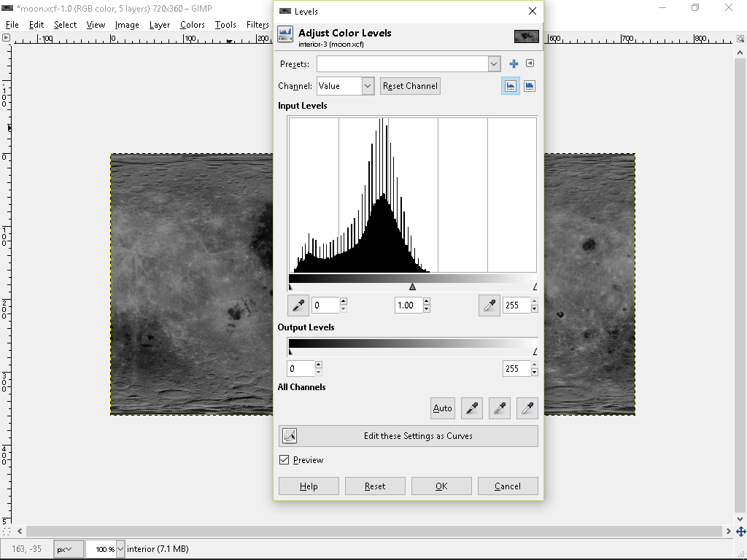747x560 pixels.
Task: Click the Reset Channel button
Action: [x=409, y=86]
